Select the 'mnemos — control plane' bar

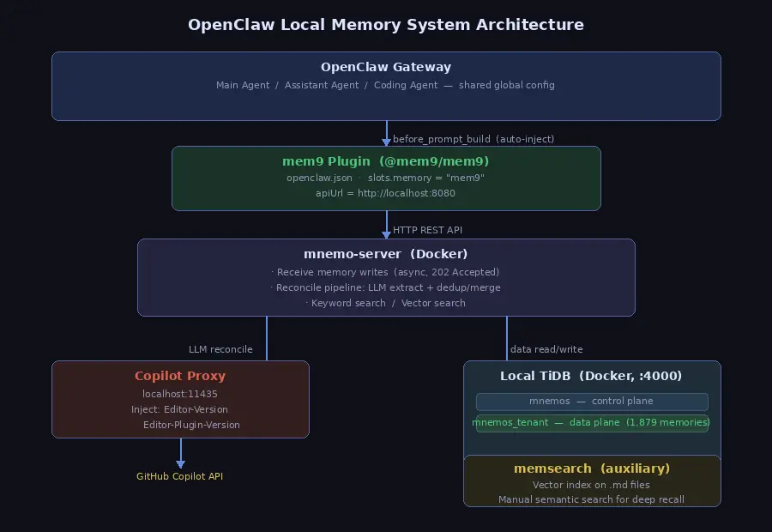(592, 402)
